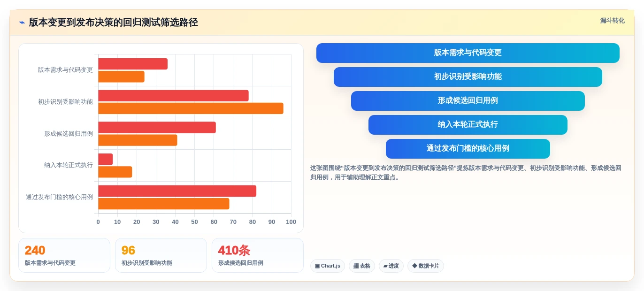Click the chart axis label 形成候选回归用例
Image resolution: width=644 pixels, height=291 pixels.
[69, 134]
